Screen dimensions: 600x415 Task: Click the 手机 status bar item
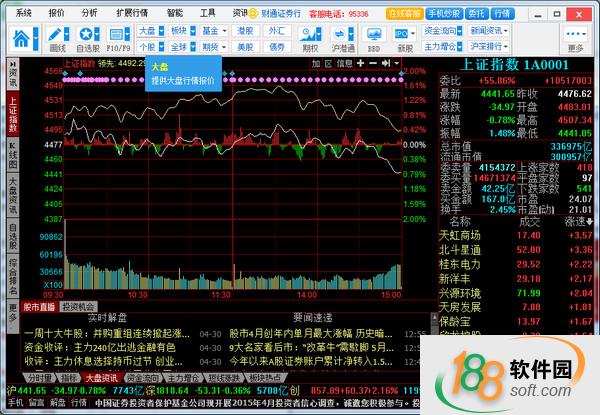(15, 403)
